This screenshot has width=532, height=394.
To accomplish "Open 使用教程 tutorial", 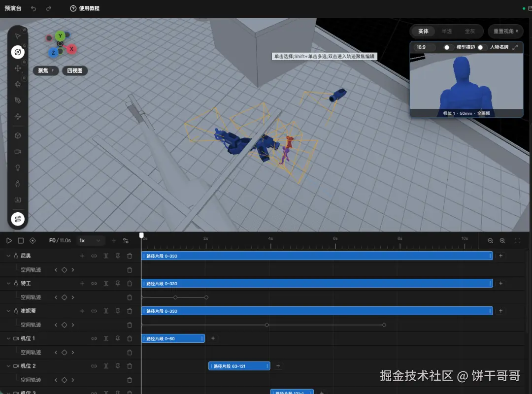I will click(x=85, y=8).
